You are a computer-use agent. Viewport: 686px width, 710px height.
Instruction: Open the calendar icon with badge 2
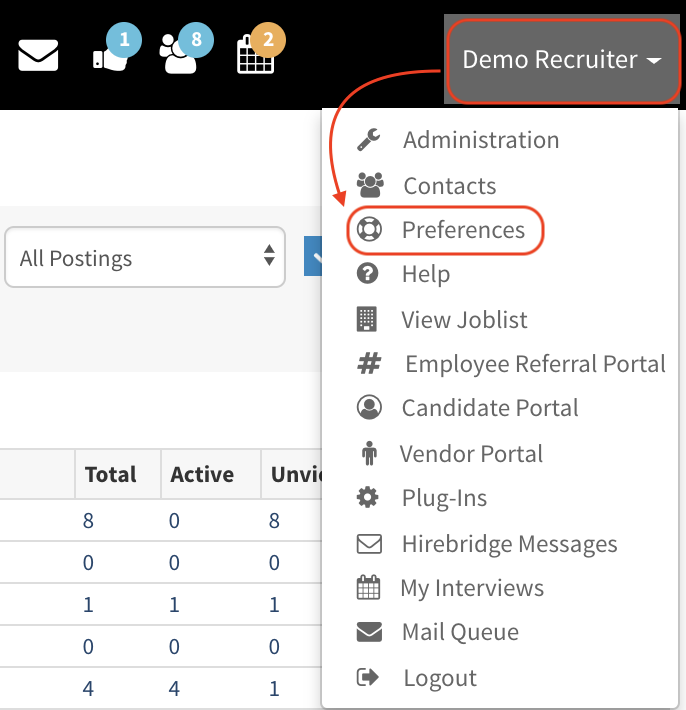point(255,57)
